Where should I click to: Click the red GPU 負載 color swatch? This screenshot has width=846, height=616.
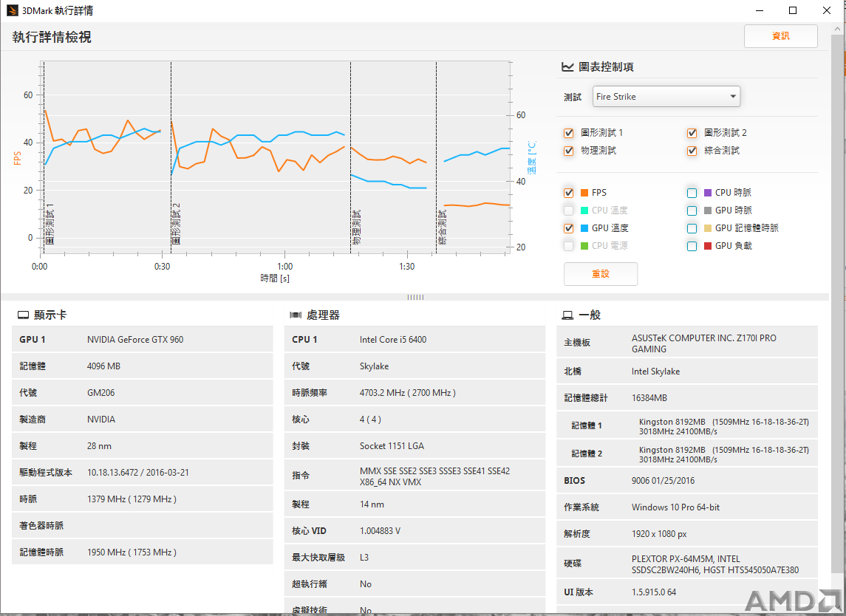click(708, 246)
